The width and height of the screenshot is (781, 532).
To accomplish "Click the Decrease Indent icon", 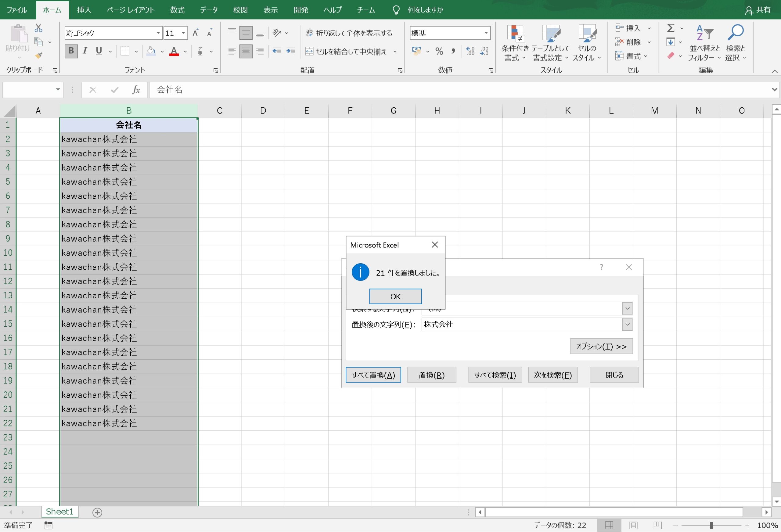I will [277, 51].
